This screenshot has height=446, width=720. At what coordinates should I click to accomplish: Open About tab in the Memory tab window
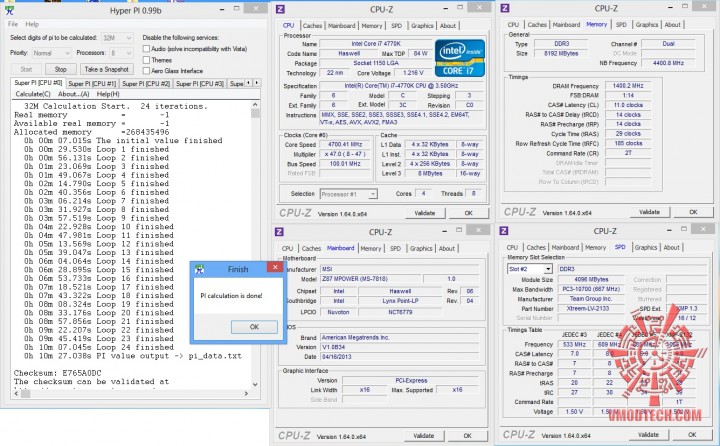(x=672, y=25)
